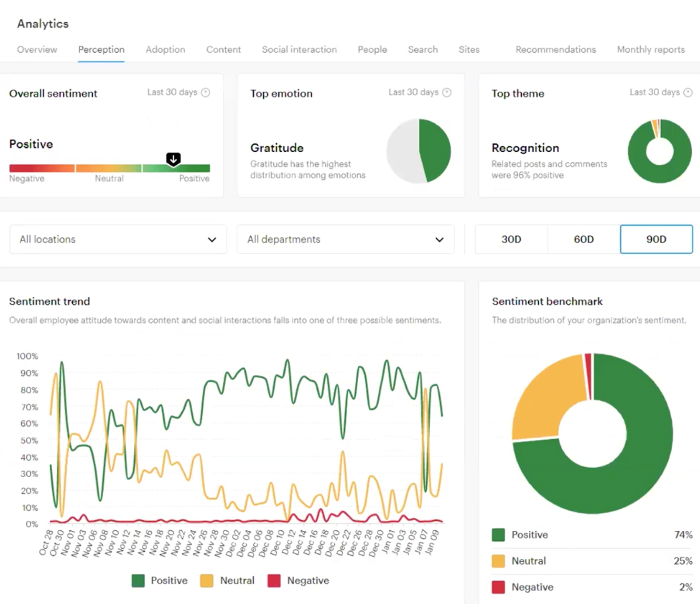Open the Top theme info icon
This screenshot has width=700, height=604.
point(687,92)
